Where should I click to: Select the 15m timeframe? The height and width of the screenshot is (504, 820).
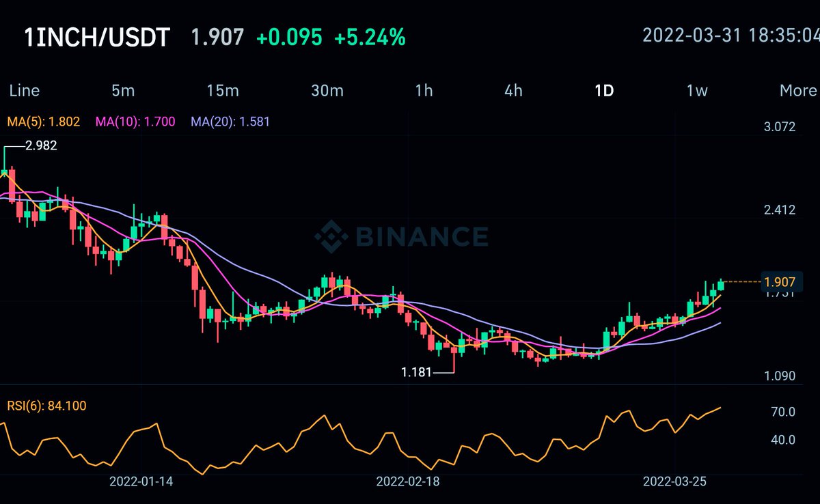[223, 90]
